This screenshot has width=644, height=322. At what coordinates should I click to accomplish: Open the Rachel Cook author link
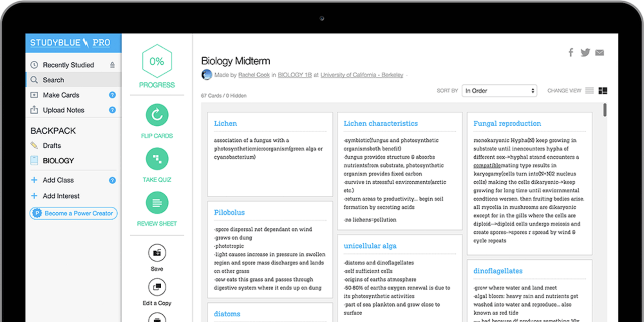point(254,75)
